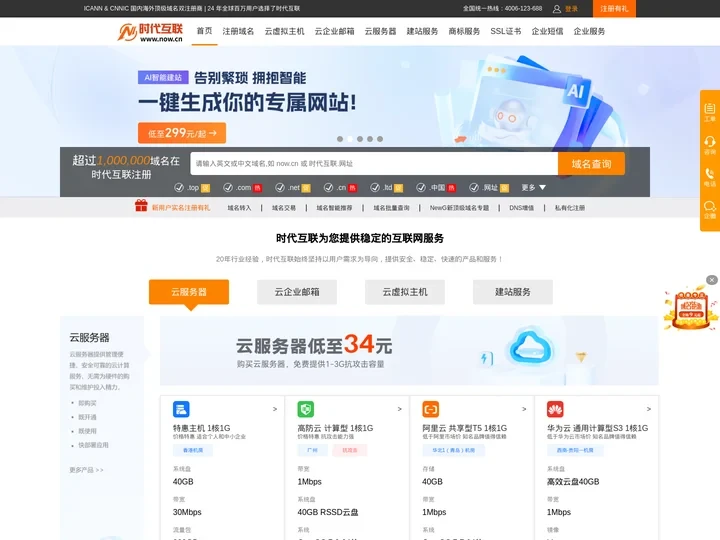Click the orange 阿里云 logo icon
This screenshot has width=720, height=540.
coord(431,409)
